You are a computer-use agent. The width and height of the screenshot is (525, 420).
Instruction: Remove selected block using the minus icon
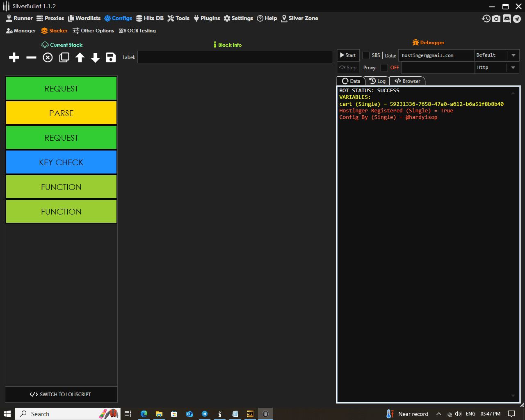31,57
